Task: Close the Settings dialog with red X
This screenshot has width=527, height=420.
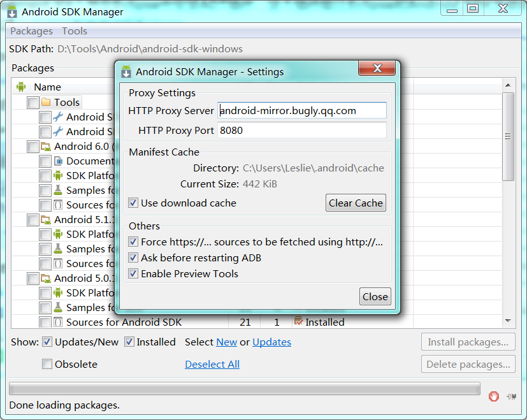Action: point(377,68)
